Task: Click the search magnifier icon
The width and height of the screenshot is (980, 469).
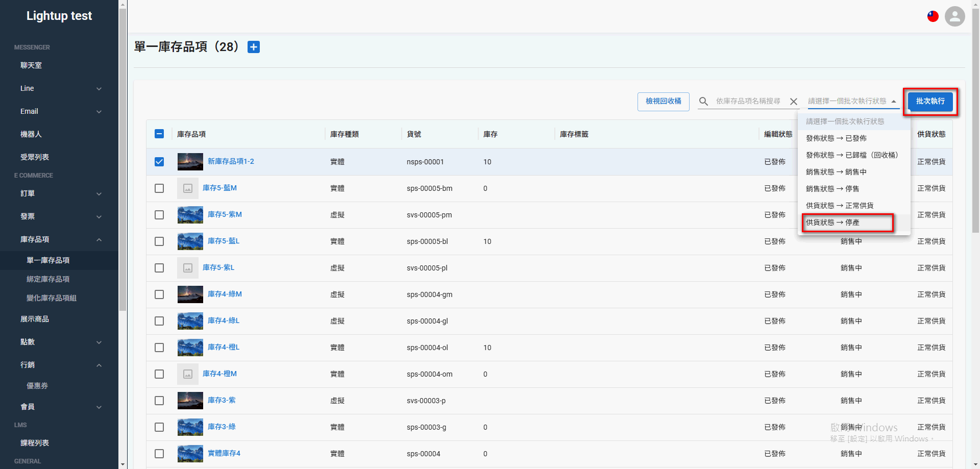Action: [703, 102]
